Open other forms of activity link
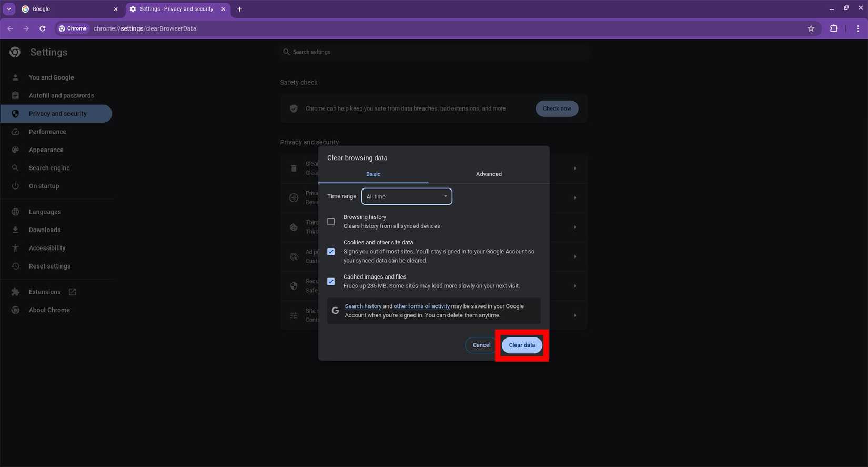Screen dimensions: 868x467 [421, 306]
